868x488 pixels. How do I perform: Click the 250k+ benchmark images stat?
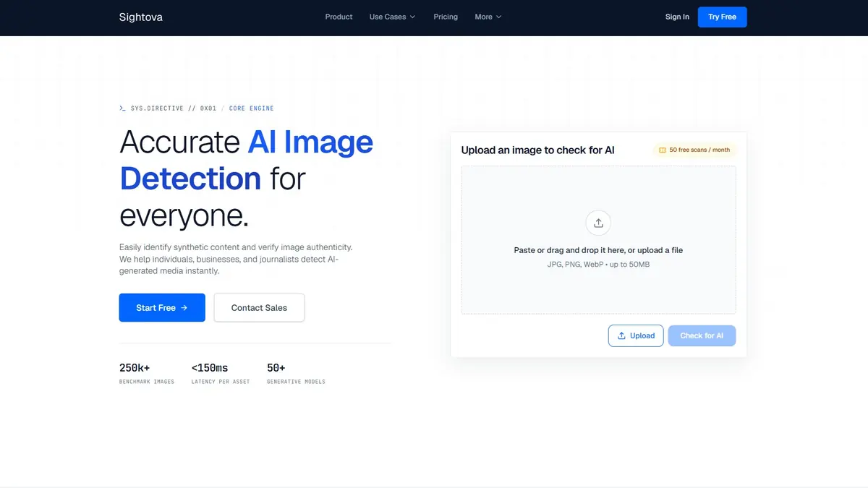tap(147, 373)
